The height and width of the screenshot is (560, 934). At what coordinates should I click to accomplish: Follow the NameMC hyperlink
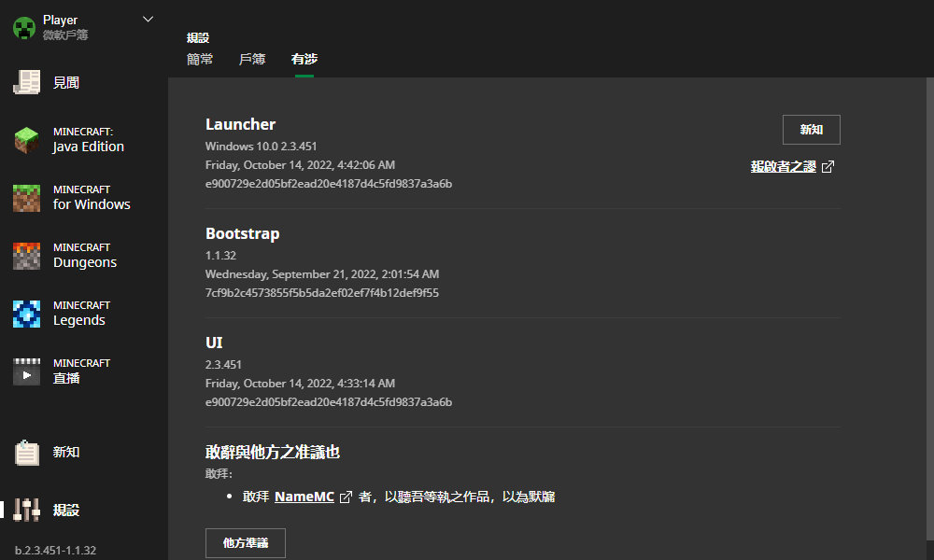pos(304,497)
